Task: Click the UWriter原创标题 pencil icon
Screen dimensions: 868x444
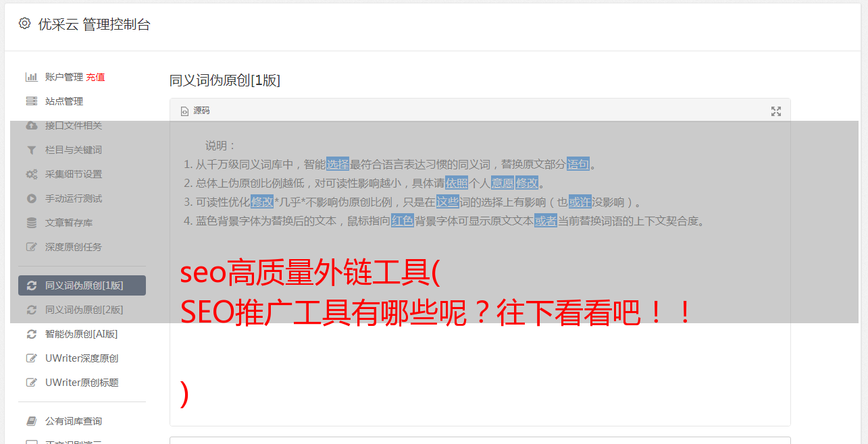Action: point(32,383)
